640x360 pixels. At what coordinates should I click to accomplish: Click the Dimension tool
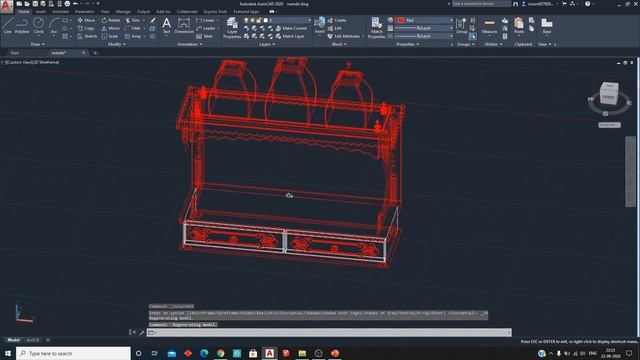point(184,25)
